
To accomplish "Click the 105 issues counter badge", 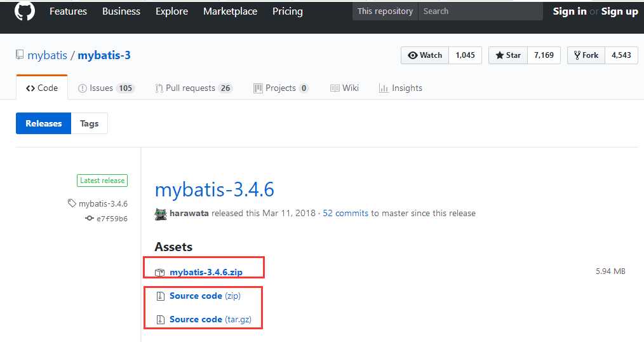I will (x=125, y=88).
